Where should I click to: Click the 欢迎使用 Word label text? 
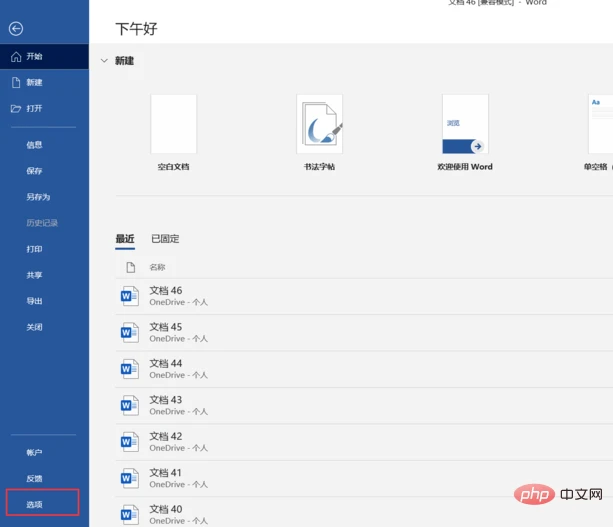[465, 167]
